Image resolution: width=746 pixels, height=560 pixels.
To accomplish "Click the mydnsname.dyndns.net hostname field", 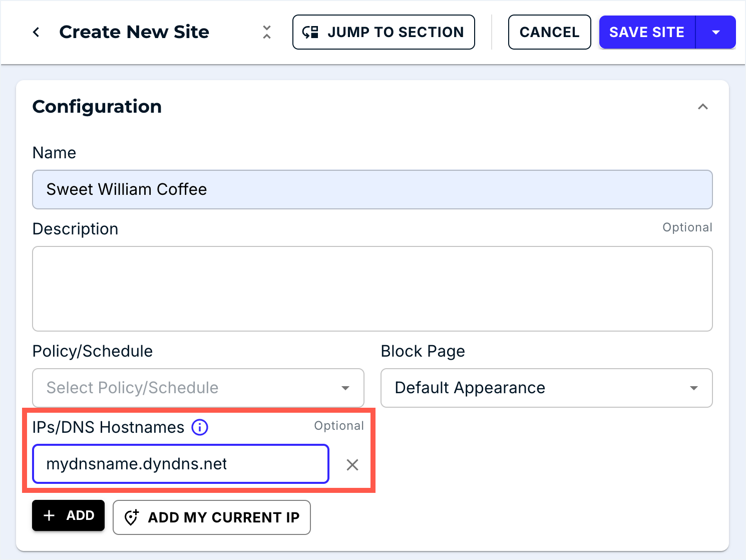I will pyautogui.click(x=180, y=464).
